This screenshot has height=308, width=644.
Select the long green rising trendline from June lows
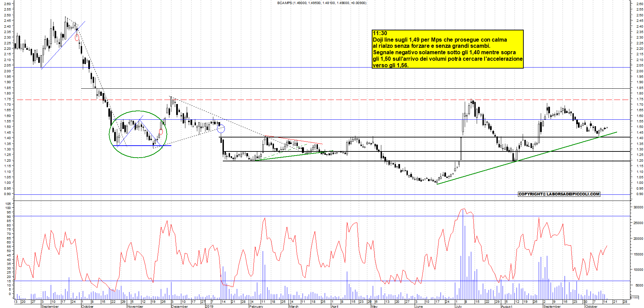(526, 158)
